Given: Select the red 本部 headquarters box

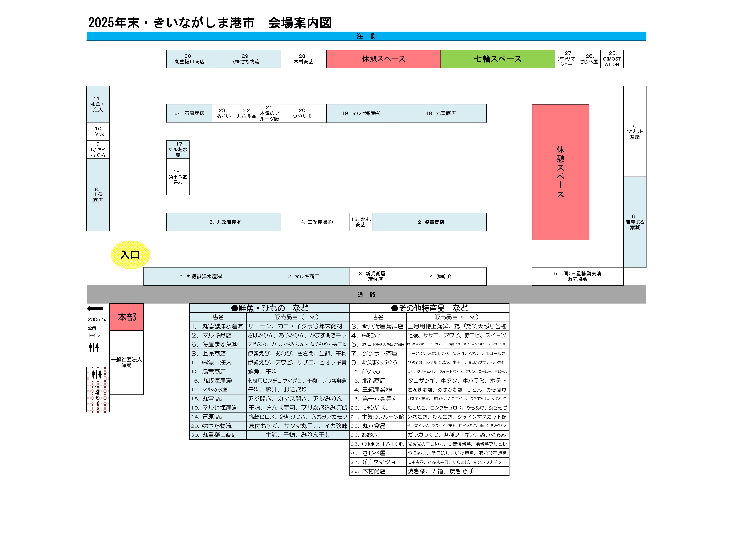Looking at the screenshot, I should point(126,317).
